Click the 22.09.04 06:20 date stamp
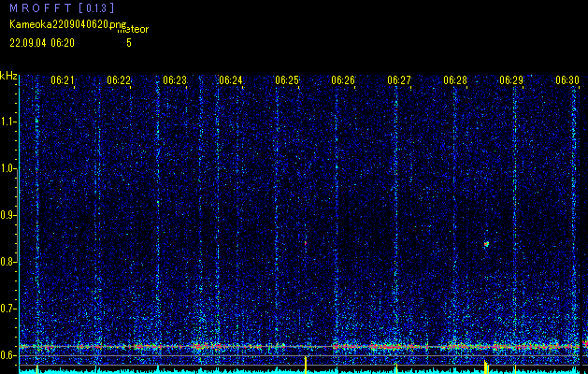The width and height of the screenshot is (588, 374). click(42, 43)
